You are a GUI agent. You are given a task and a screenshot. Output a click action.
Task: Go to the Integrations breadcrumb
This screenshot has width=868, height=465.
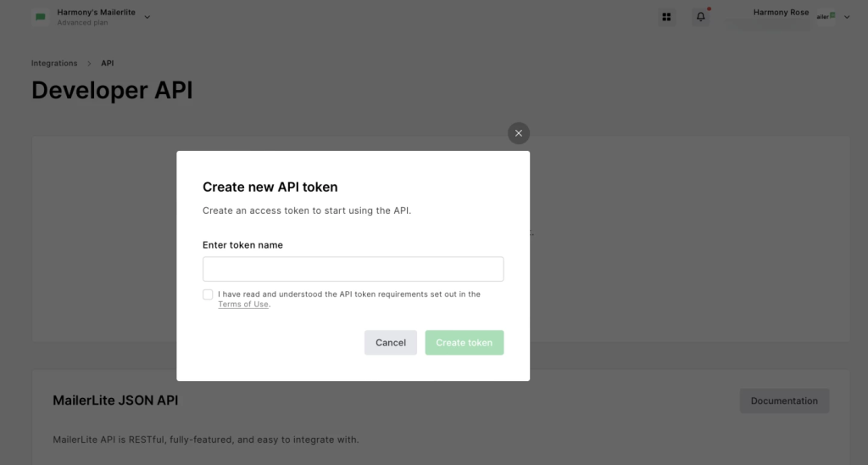point(54,64)
